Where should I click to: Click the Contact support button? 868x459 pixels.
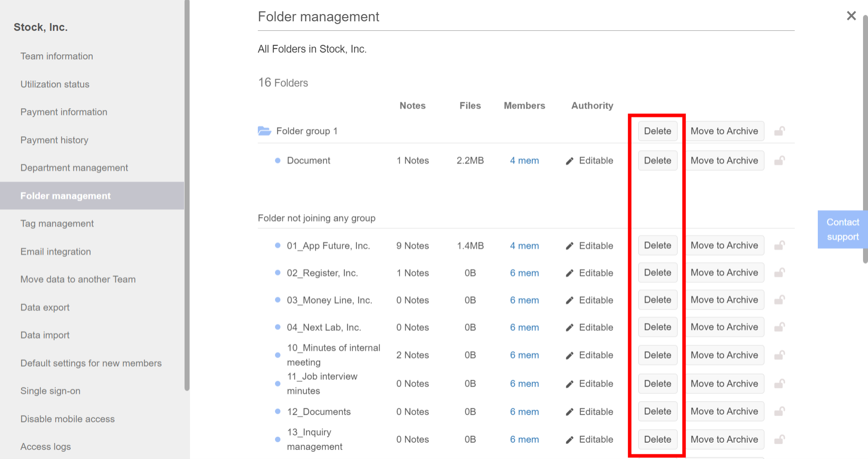click(842, 229)
